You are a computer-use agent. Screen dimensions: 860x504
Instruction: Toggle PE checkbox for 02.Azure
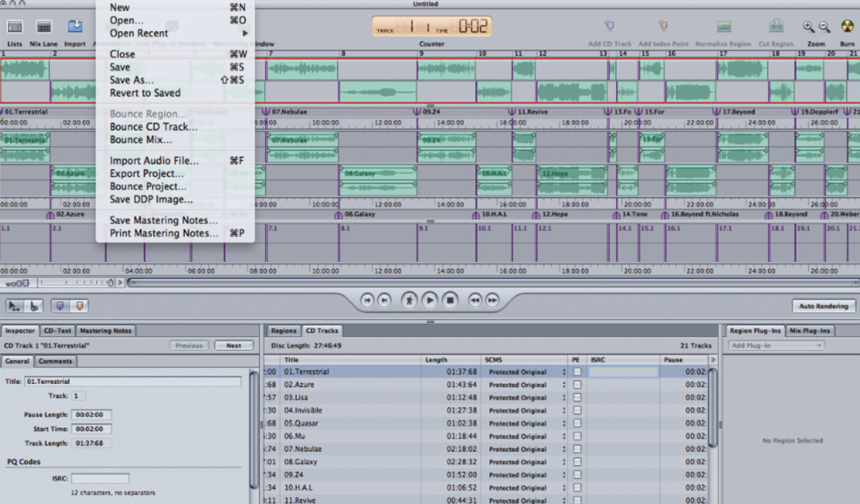click(x=577, y=385)
